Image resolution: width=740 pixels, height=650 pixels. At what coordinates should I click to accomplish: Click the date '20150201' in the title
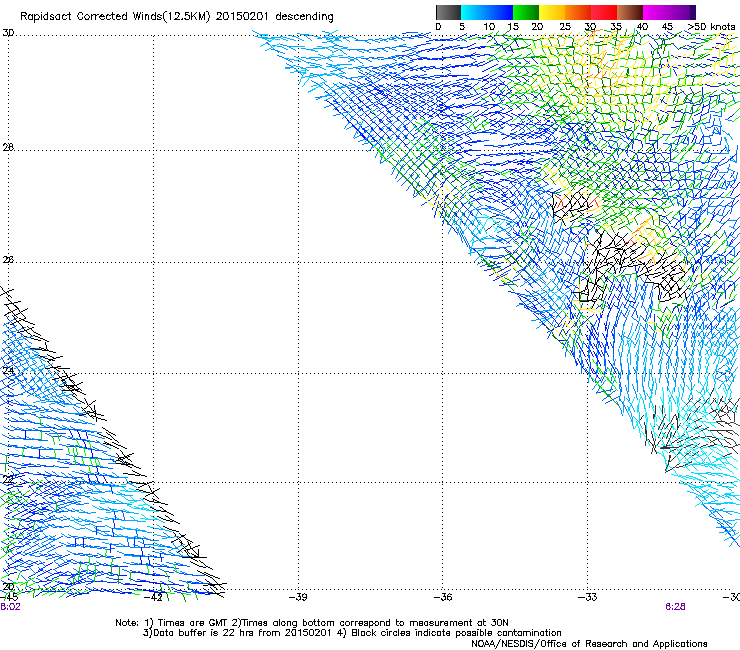click(242, 16)
